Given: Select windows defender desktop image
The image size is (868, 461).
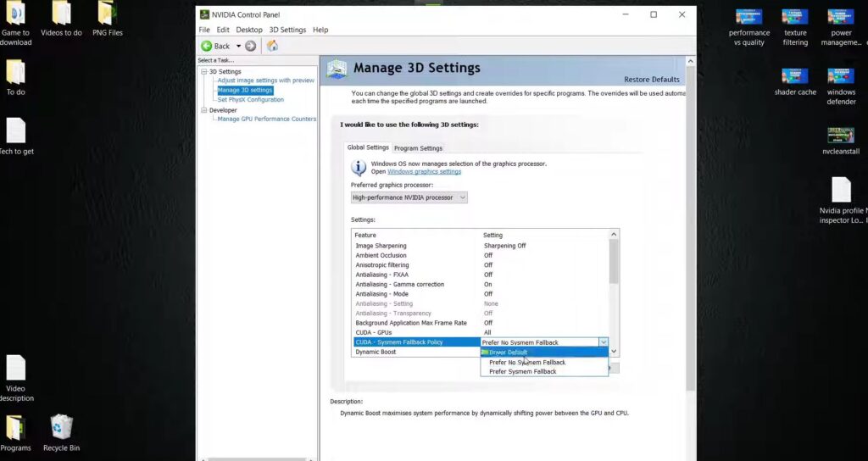Looking at the screenshot, I should [x=842, y=86].
